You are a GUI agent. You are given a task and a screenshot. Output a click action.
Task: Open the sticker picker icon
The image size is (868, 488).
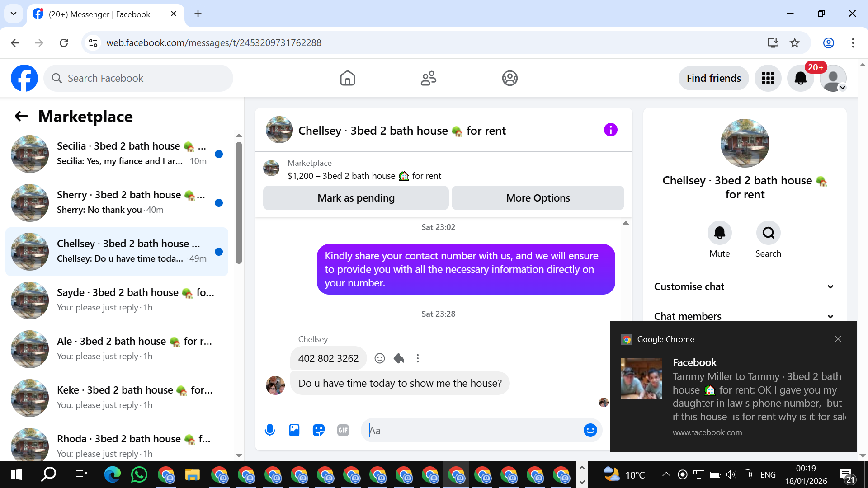click(x=319, y=430)
